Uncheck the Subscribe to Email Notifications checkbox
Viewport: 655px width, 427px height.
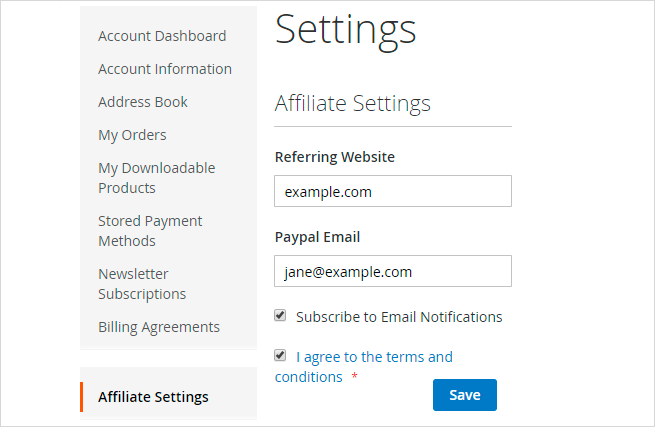tap(280, 316)
